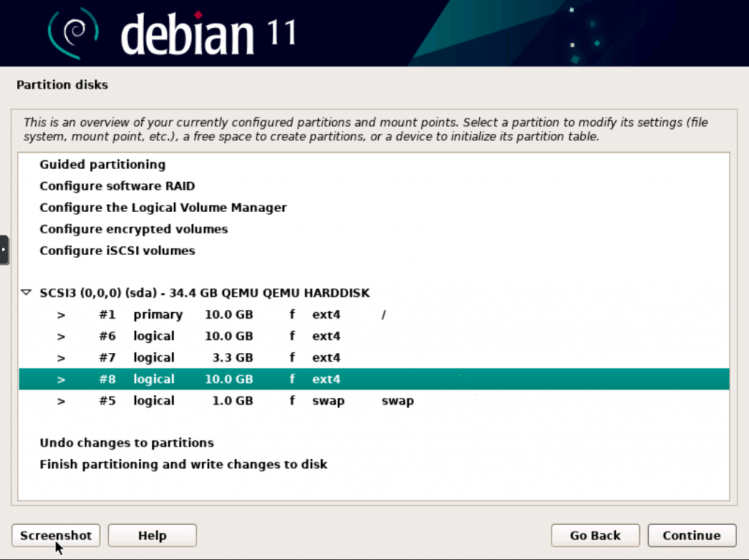Collapse the SCSI3 sda disk tree triangle

pos(26,293)
